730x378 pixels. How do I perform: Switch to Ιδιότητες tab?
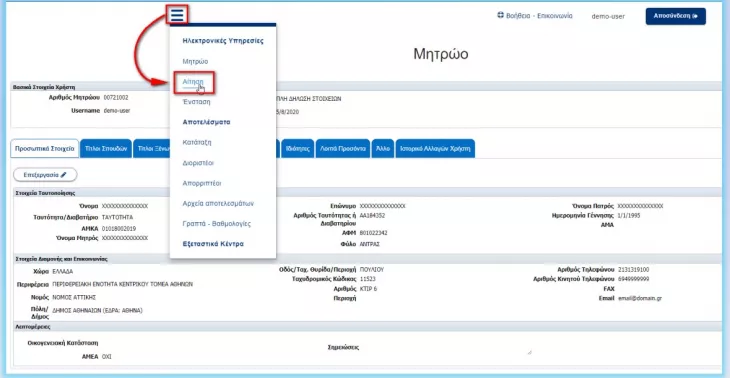coord(298,149)
